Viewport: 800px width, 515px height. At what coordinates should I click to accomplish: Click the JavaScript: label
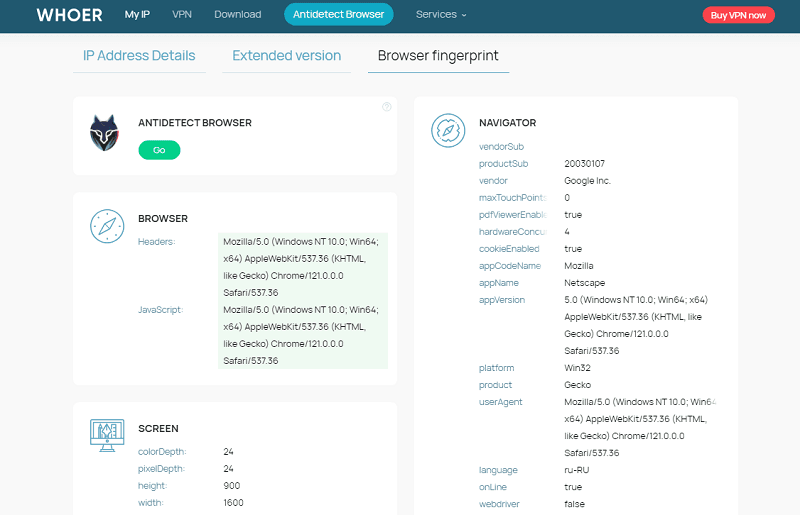click(x=161, y=310)
